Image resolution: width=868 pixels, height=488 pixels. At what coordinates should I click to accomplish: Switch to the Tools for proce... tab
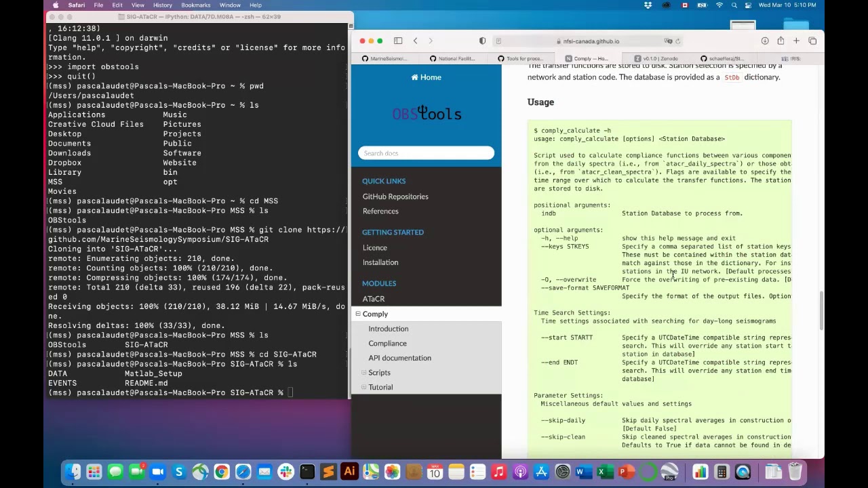520,58
